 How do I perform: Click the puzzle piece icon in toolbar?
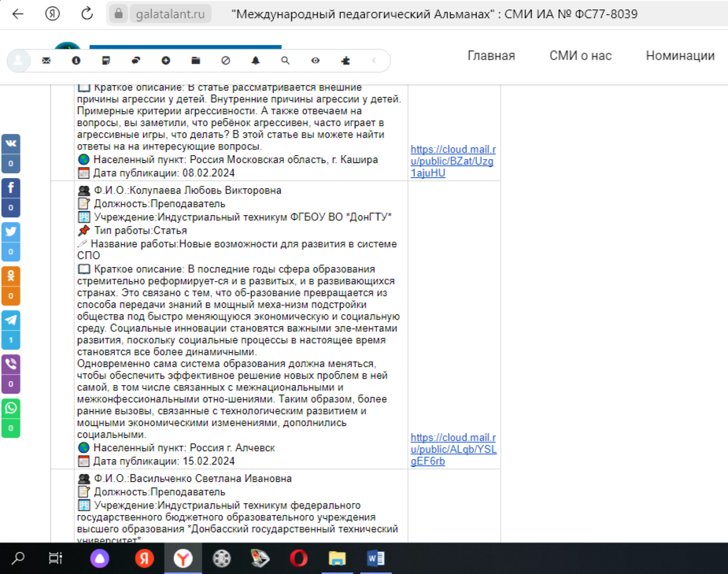click(345, 61)
